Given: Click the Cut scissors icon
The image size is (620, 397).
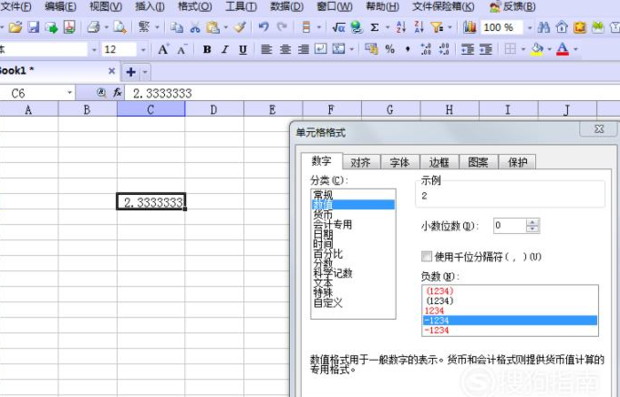Looking at the screenshot, I should point(195,27).
